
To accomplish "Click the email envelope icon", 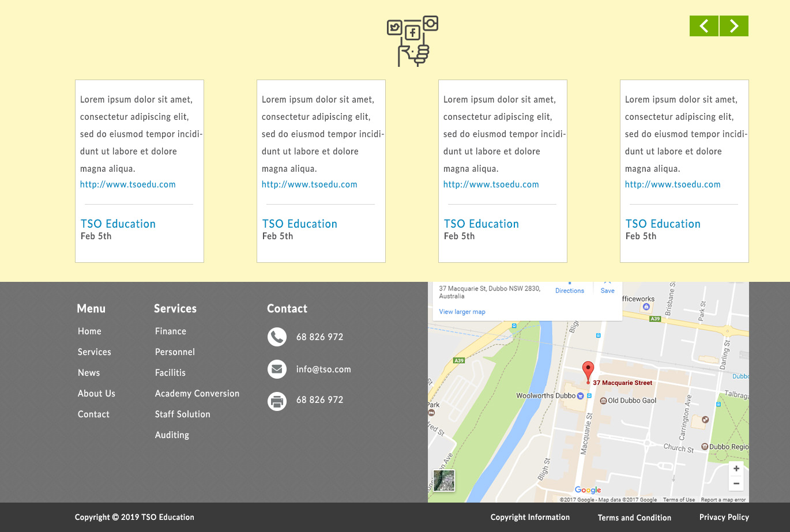I will pos(277,369).
